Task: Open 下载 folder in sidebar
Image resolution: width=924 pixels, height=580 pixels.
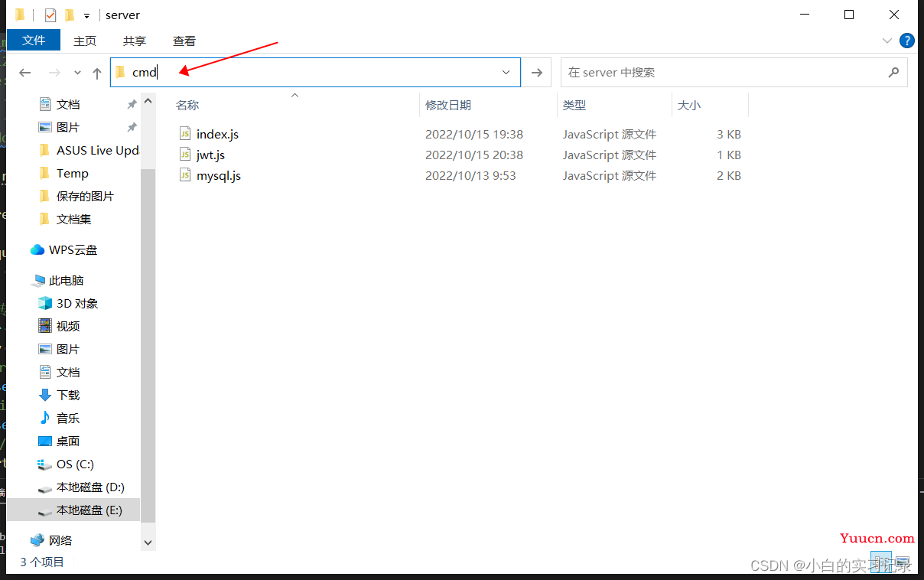Action: tap(68, 395)
